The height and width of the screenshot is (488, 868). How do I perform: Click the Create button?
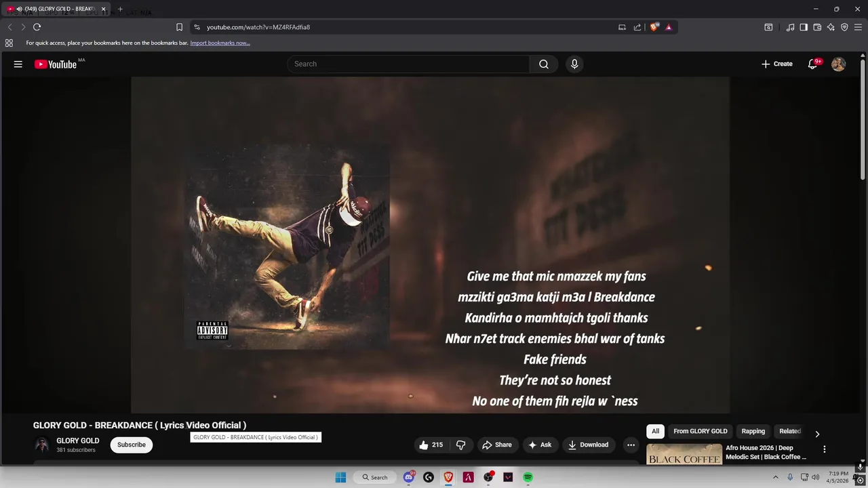(x=777, y=64)
